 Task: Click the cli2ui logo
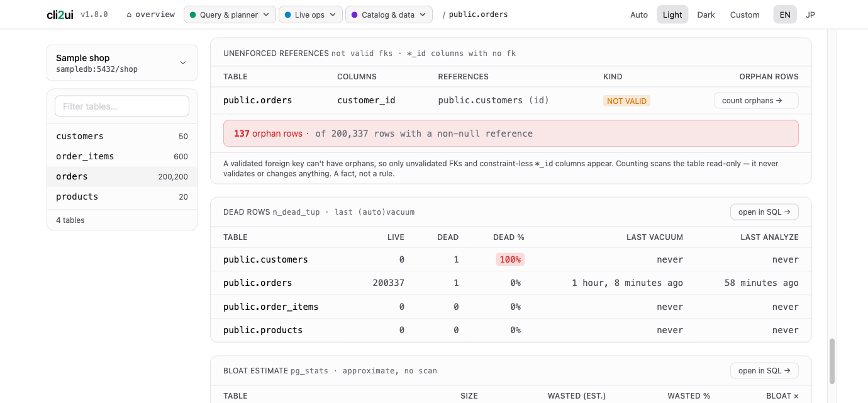click(x=60, y=14)
